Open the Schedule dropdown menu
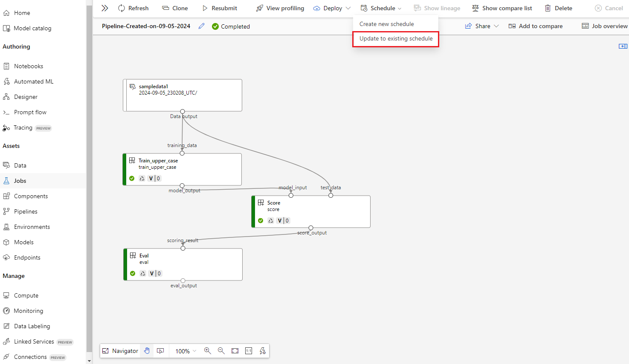This screenshot has height=364, width=629. tap(381, 8)
